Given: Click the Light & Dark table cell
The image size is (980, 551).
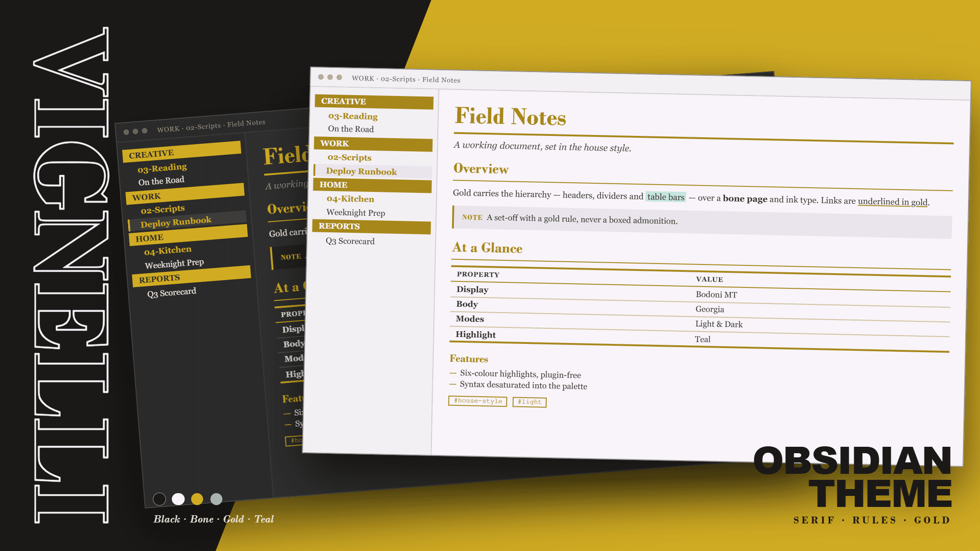Looking at the screenshot, I should [719, 324].
